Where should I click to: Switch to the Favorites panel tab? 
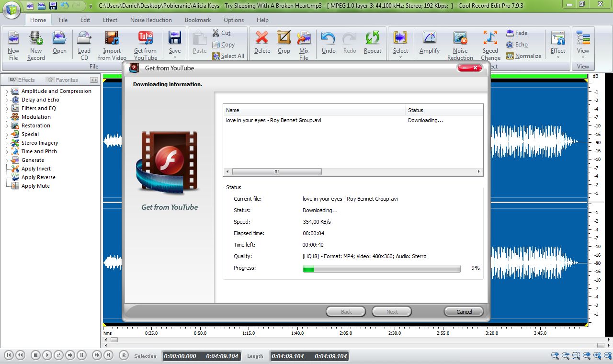coord(62,80)
